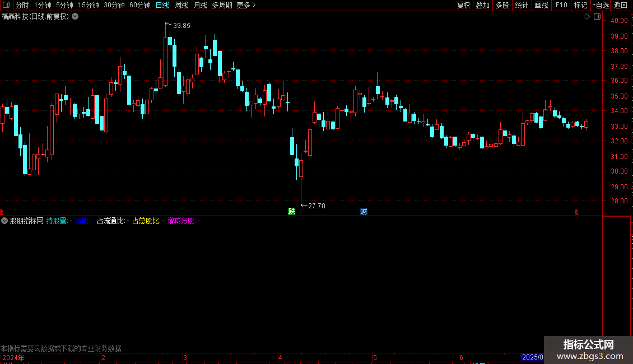Click the red S marker at chart left
633x364 pixels.
[x=2, y=212]
